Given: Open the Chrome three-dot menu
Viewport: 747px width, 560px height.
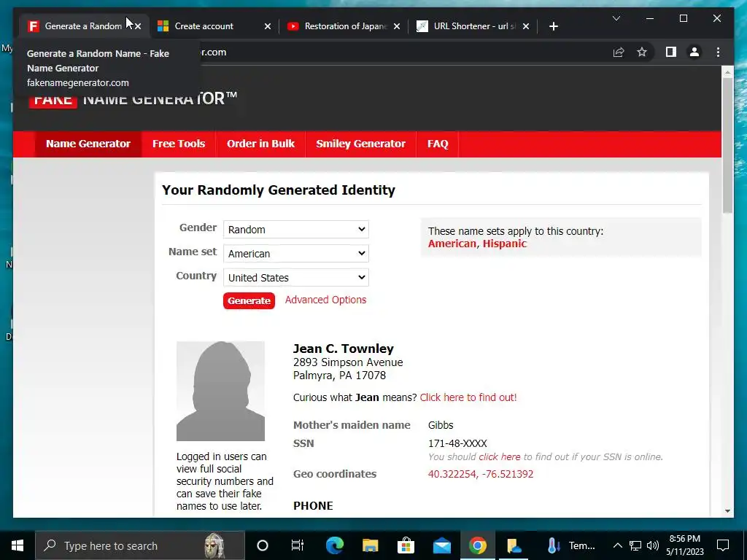Looking at the screenshot, I should coord(719,52).
